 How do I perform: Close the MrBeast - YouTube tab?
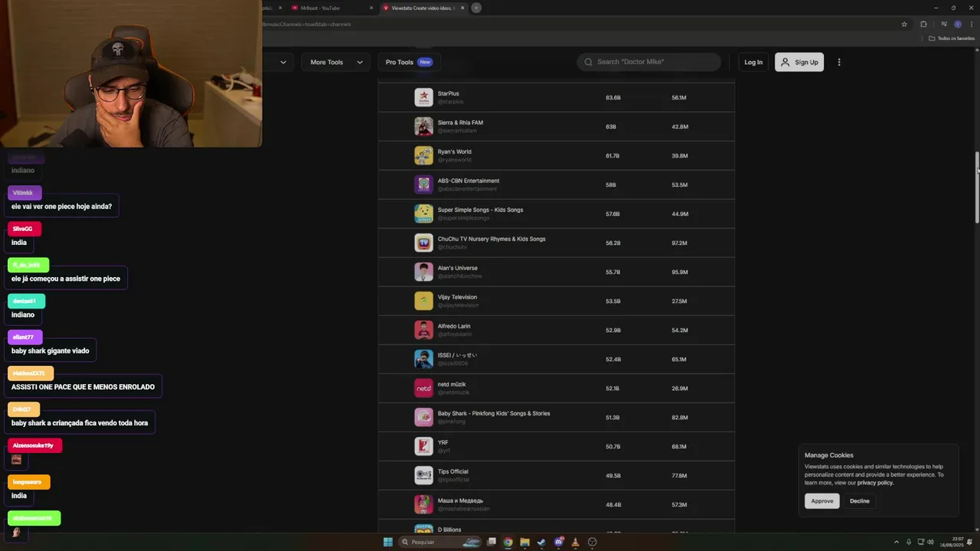pyautogui.click(x=371, y=8)
